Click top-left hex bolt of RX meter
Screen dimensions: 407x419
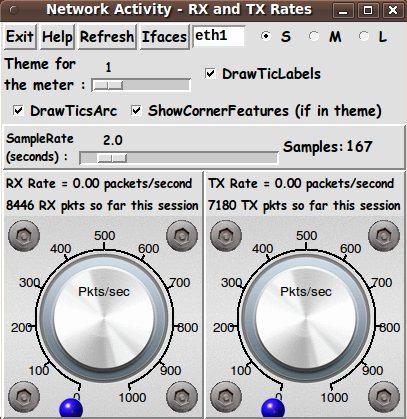click(24, 236)
